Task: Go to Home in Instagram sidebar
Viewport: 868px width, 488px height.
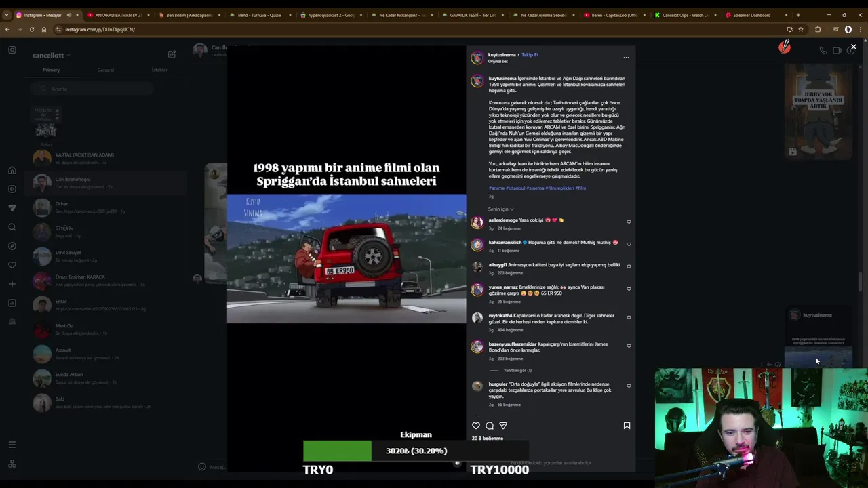Action: (x=12, y=170)
